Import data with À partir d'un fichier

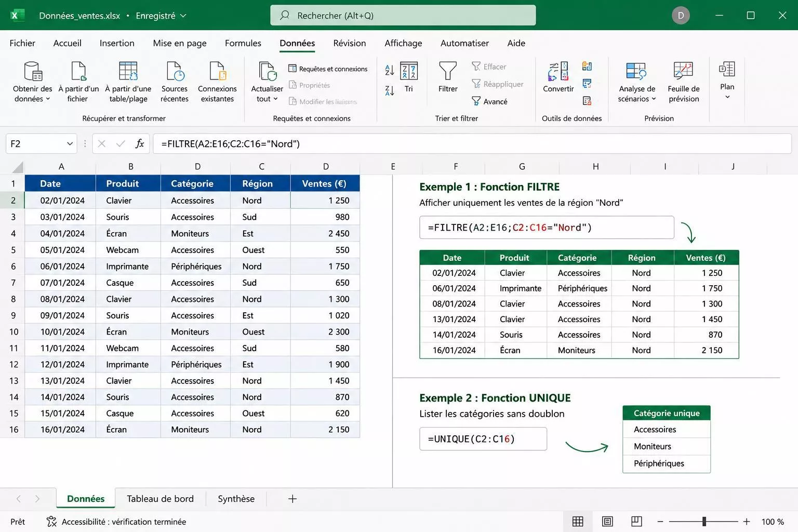coord(78,81)
